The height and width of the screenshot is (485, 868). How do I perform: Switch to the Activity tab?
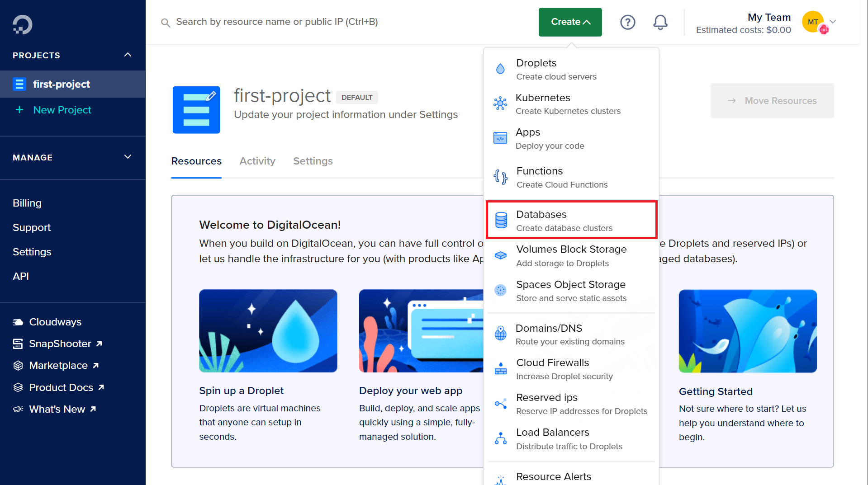click(257, 161)
